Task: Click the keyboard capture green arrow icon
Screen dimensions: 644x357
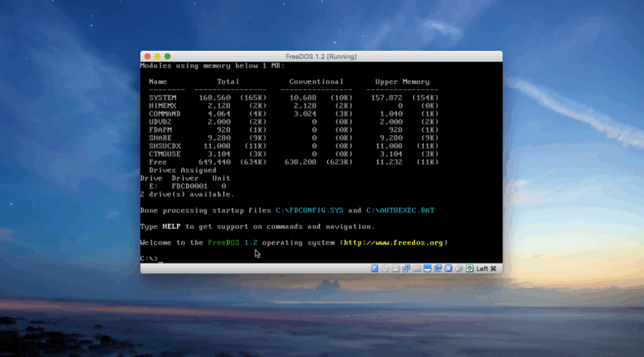Action: click(x=470, y=268)
